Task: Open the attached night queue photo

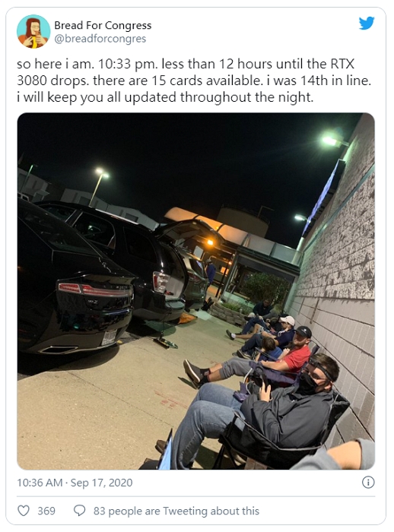Action: 196,291
